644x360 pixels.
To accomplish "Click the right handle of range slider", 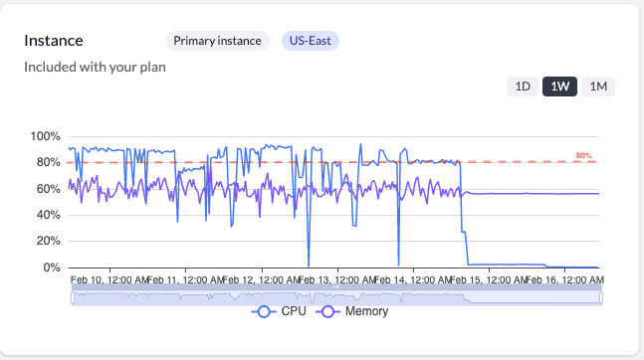I will (601, 298).
